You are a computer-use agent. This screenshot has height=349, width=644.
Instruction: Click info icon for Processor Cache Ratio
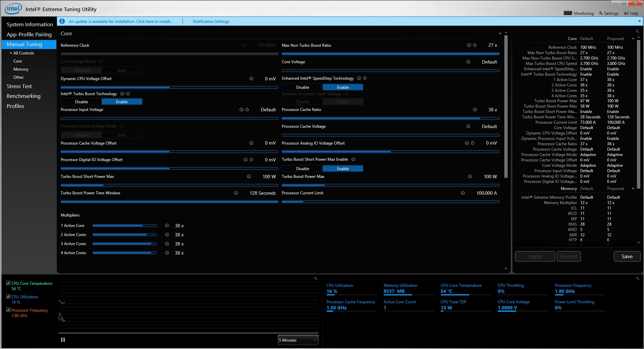[x=475, y=110]
